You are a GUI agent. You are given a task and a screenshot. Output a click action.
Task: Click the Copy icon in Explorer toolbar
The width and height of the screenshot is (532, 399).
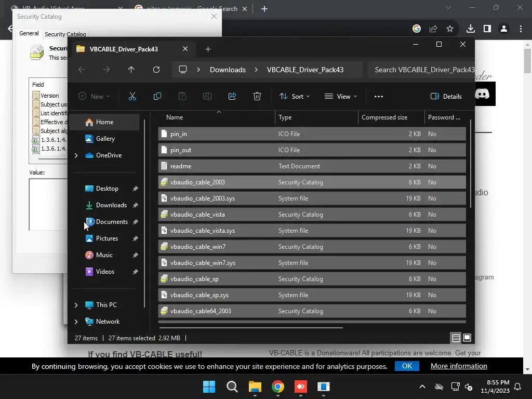pyautogui.click(x=157, y=96)
